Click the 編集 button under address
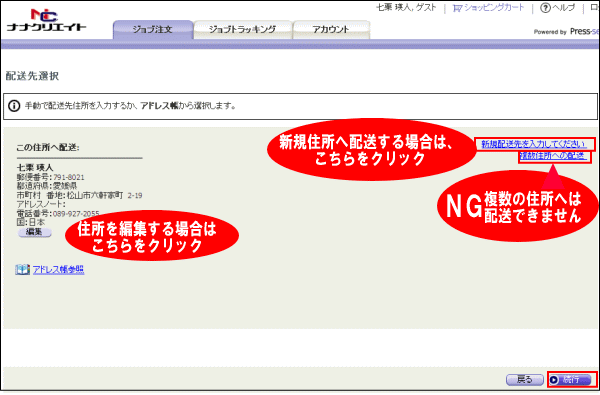Viewport: 600px width, 395px height. click(34, 232)
